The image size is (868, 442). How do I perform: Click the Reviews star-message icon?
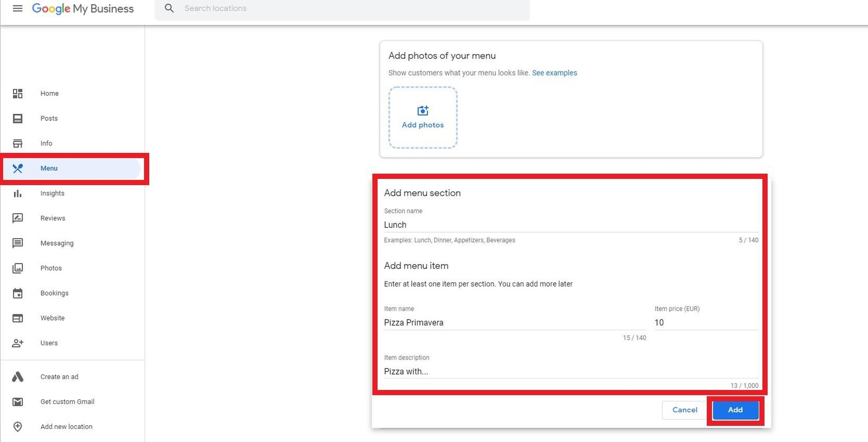pyautogui.click(x=17, y=218)
